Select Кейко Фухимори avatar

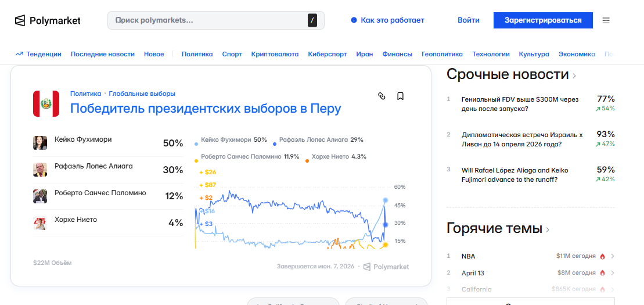tap(40, 143)
